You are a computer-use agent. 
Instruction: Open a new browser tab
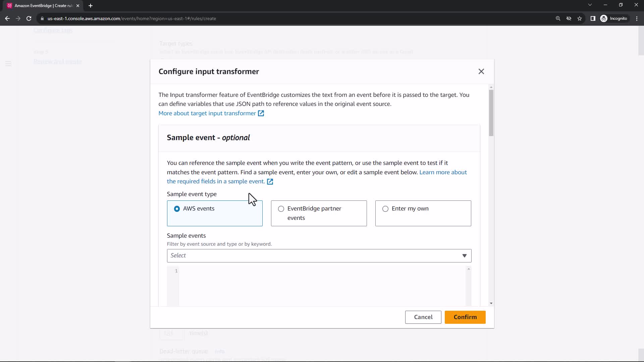point(91,6)
